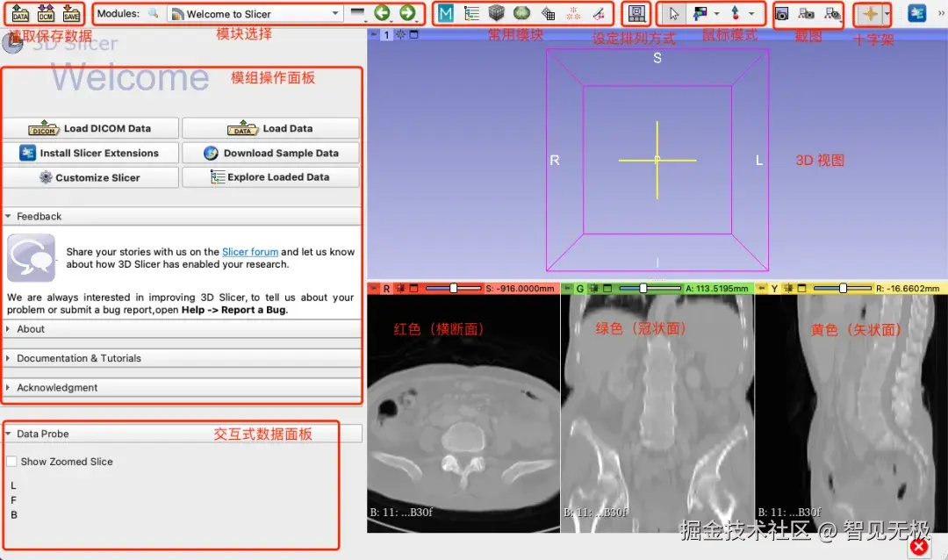Click the Extensions Manager blue icon
Viewport: 948px width, 560px height.
pos(917,13)
